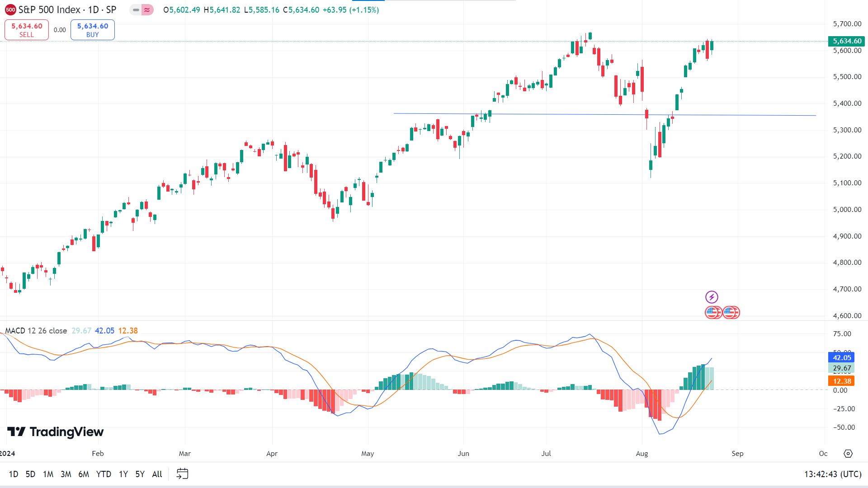
Task: Select the 3M time range
Action: (x=66, y=474)
